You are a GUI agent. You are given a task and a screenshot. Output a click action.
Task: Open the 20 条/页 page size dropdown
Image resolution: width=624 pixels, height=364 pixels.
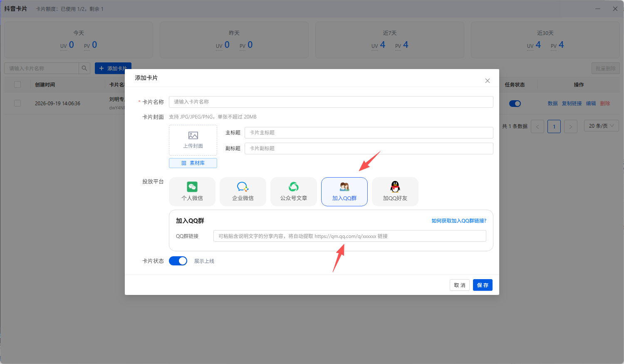tap(602, 126)
